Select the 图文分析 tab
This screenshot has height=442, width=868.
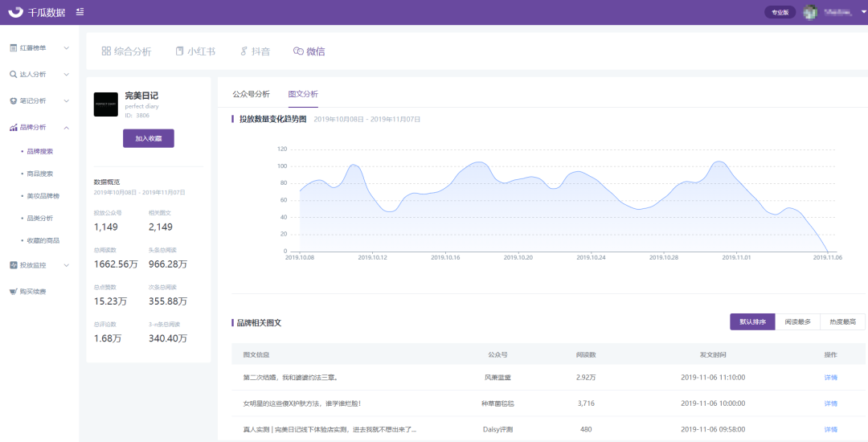coord(303,94)
